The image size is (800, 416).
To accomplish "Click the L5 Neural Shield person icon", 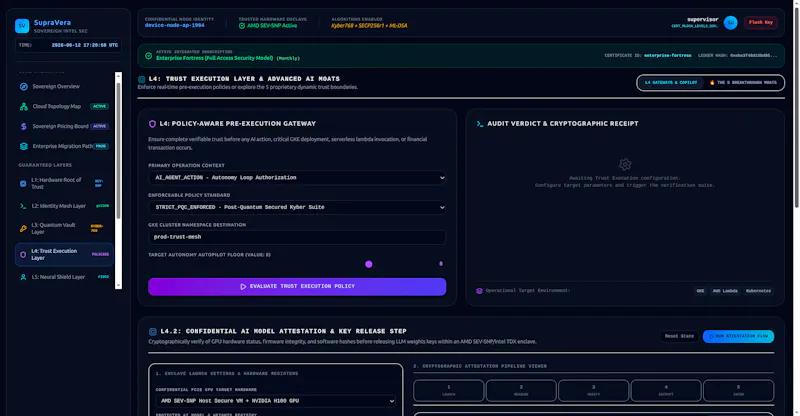I will [23, 277].
